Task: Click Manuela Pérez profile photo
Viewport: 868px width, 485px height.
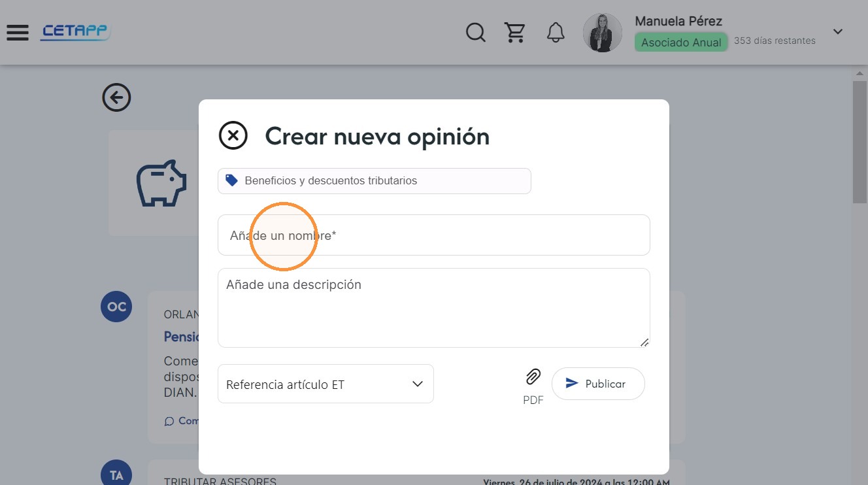Action: [x=602, y=33]
